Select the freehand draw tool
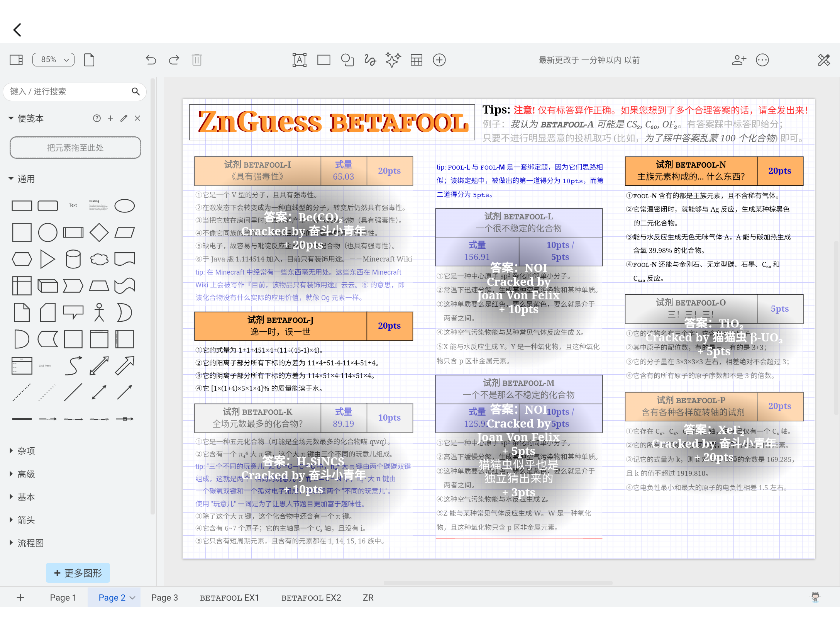 coord(370,60)
